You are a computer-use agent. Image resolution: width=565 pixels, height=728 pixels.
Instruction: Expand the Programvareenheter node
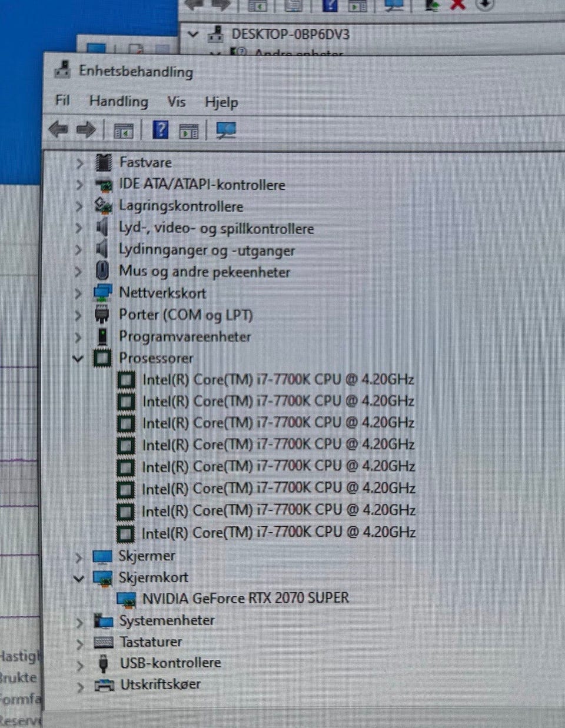coord(78,337)
